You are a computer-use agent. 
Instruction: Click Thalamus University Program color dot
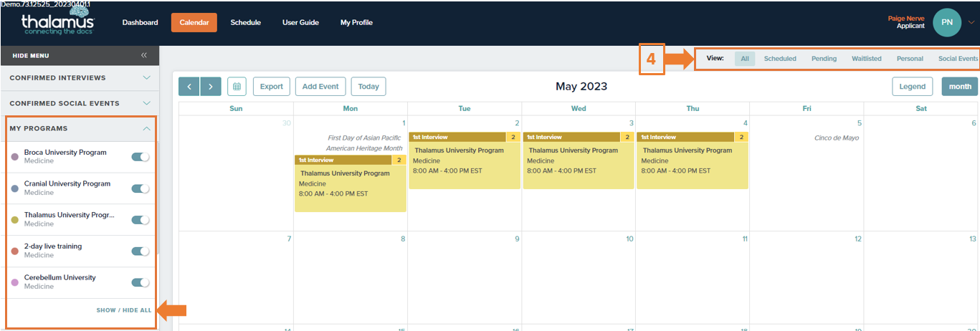pos(15,220)
